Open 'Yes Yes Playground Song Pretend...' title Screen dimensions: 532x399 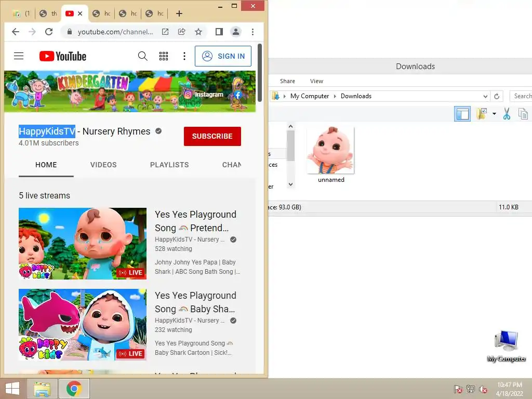[196, 221]
